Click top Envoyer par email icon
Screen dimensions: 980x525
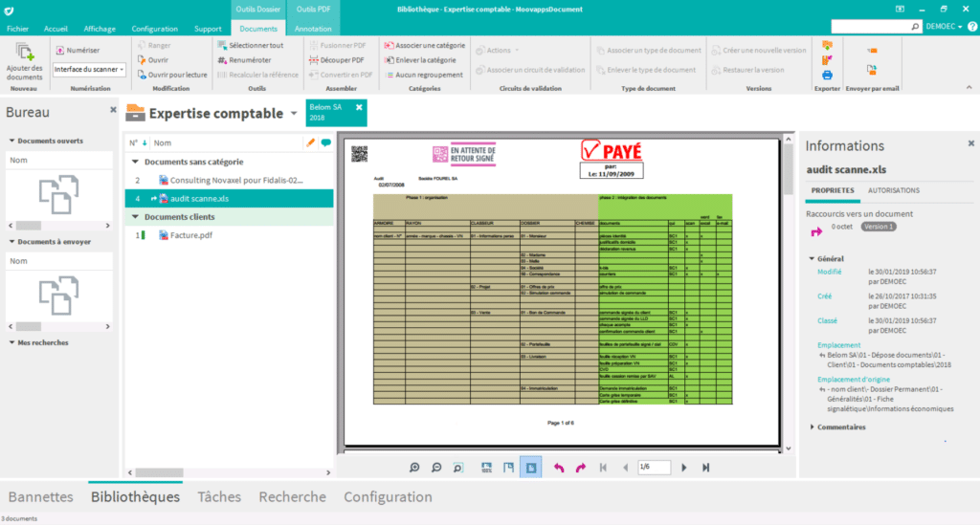point(872,51)
